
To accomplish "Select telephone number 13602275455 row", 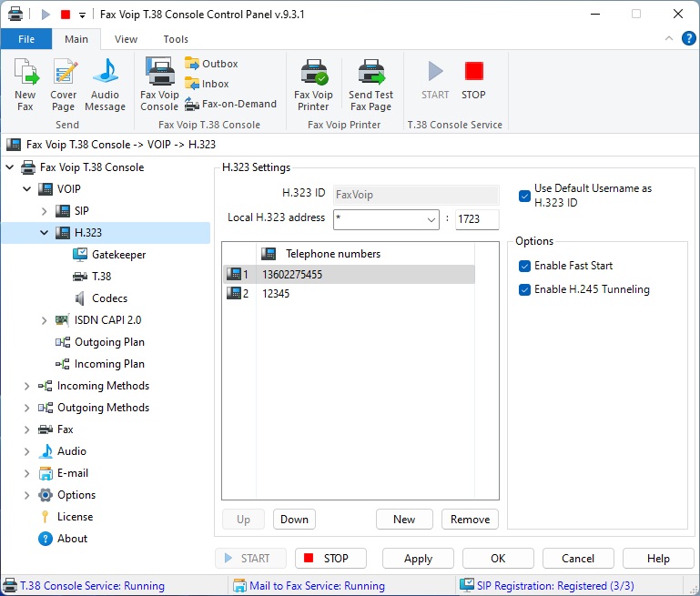I will click(x=349, y=274).
